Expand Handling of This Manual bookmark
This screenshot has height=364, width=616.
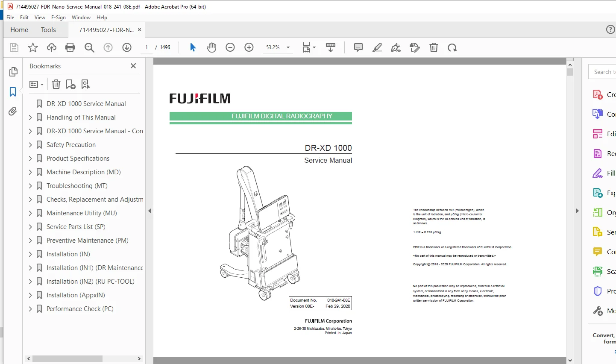[30, 117]
